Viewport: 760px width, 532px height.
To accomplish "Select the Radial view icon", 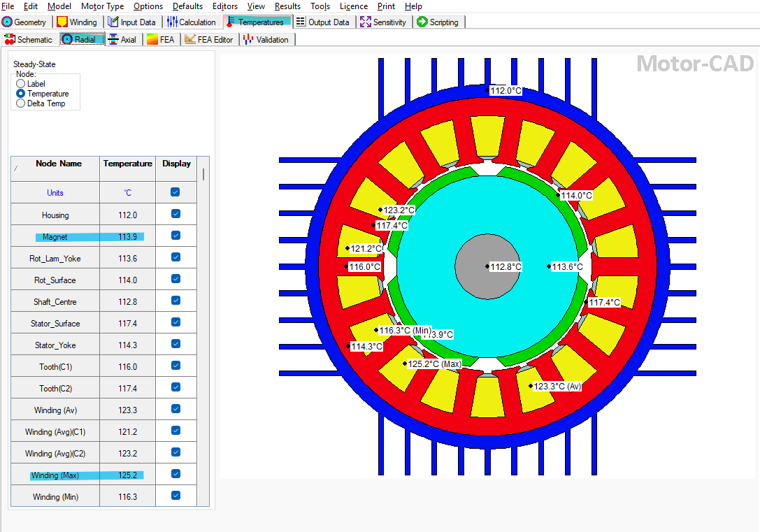I will 67,39.
